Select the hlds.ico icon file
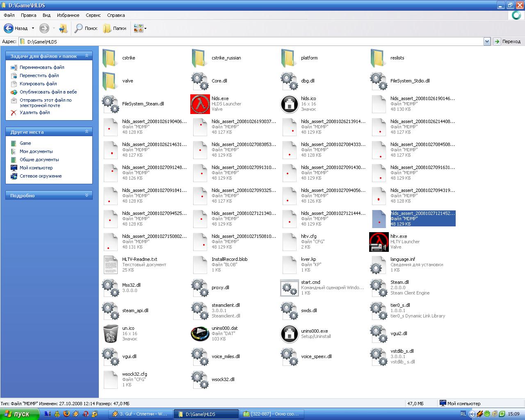 click(290, 104)
